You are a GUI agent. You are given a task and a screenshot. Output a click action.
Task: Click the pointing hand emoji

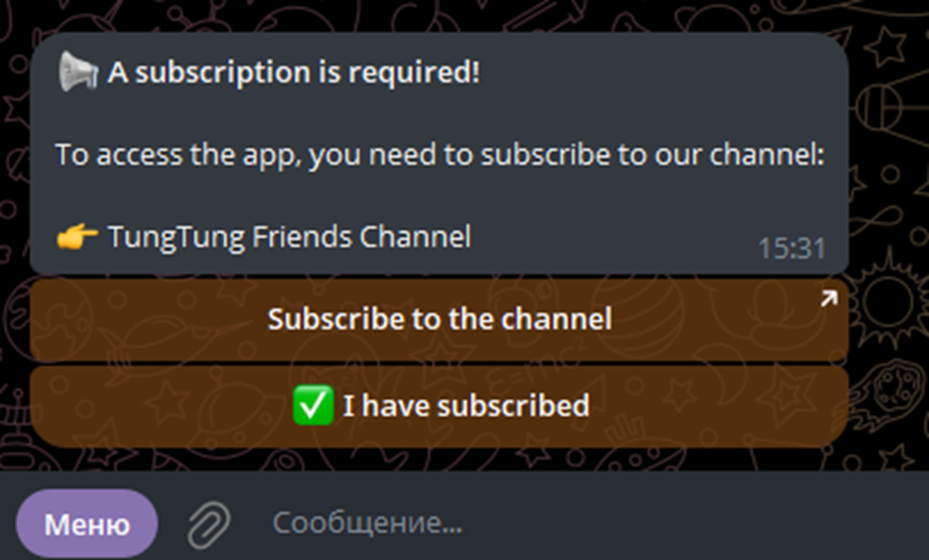click(77, 237)
